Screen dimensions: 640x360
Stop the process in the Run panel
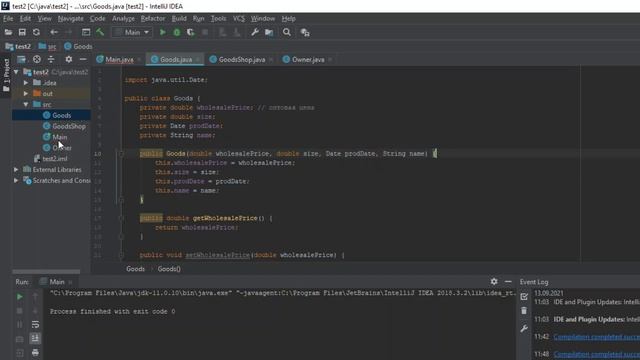click(20, 311)
